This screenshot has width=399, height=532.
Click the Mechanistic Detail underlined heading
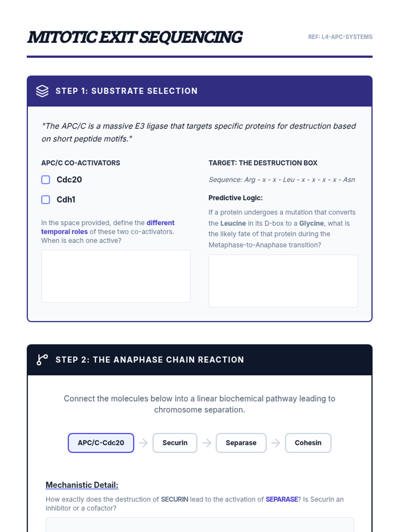tap(82, 485)
